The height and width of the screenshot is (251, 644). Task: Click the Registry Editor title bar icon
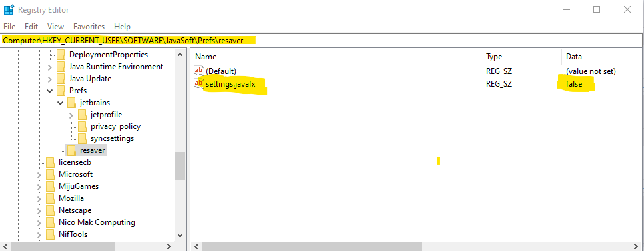(x=9, y=9)
